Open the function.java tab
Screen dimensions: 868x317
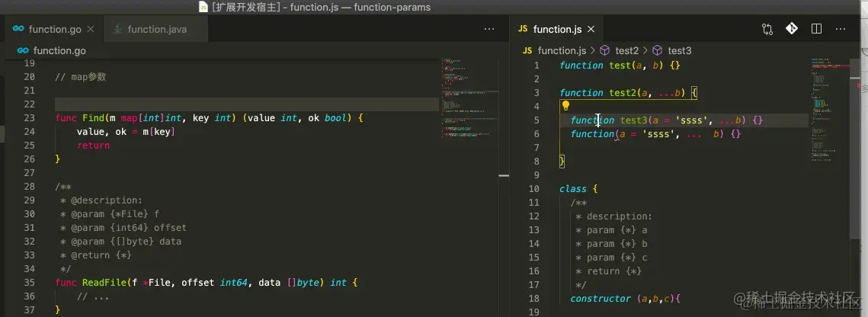pos(155,29)
